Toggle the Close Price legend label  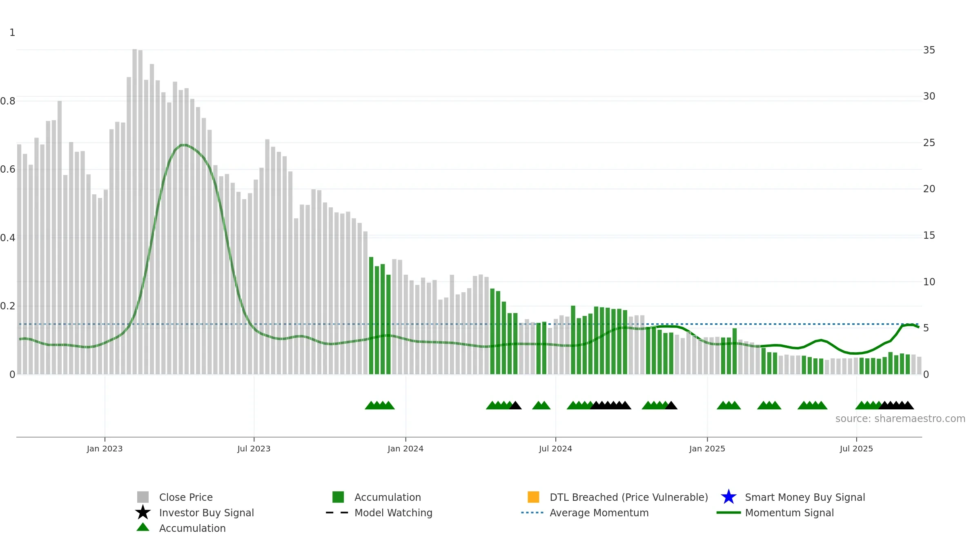coord(186,497)
